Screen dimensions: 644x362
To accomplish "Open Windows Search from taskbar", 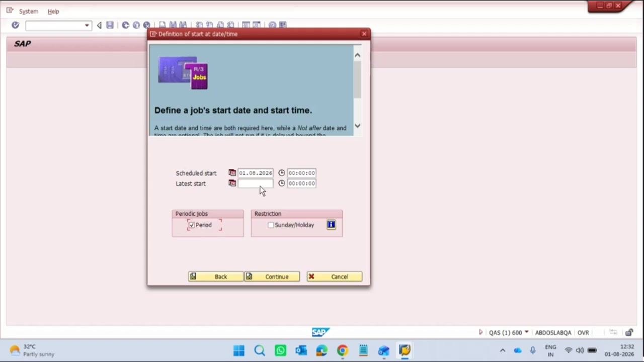I will point(260,350).
